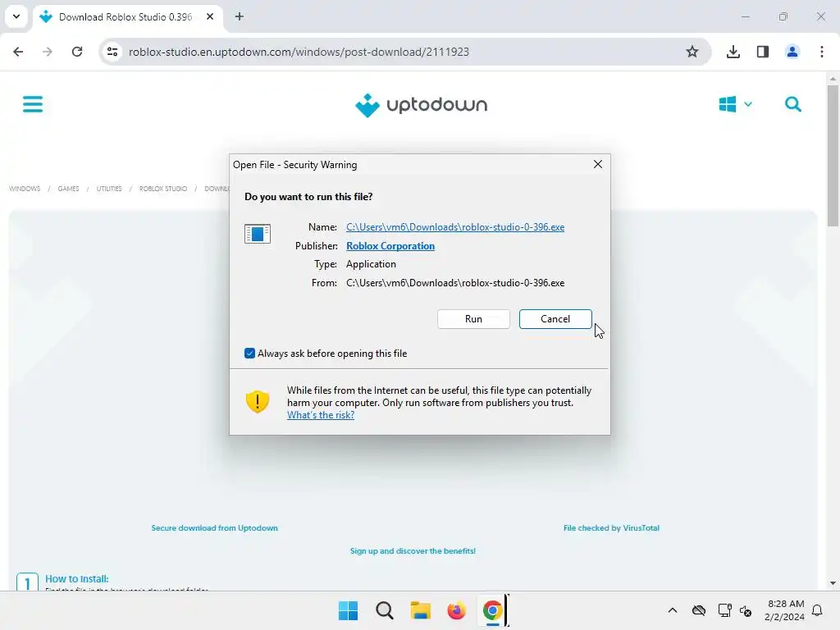Open the Uptodown hamburger menu
Viewport: 840px width, 630px height.
tap(33, 104)
